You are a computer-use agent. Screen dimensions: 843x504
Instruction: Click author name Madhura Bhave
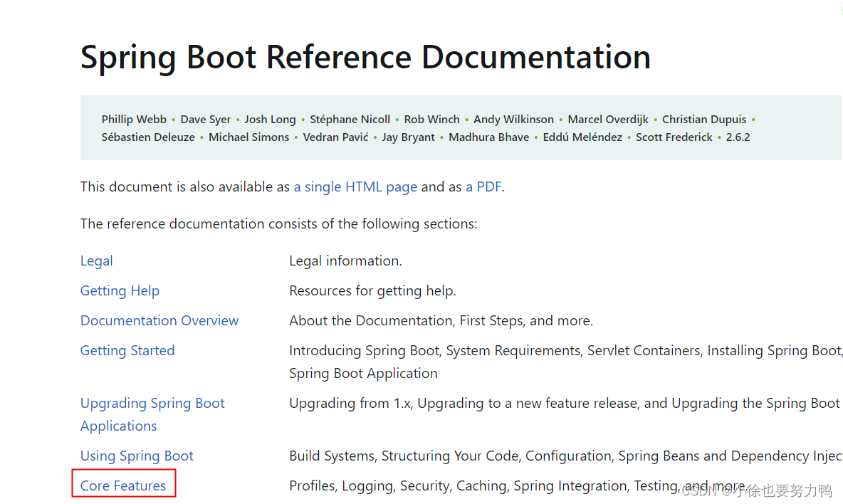[488, 137]
